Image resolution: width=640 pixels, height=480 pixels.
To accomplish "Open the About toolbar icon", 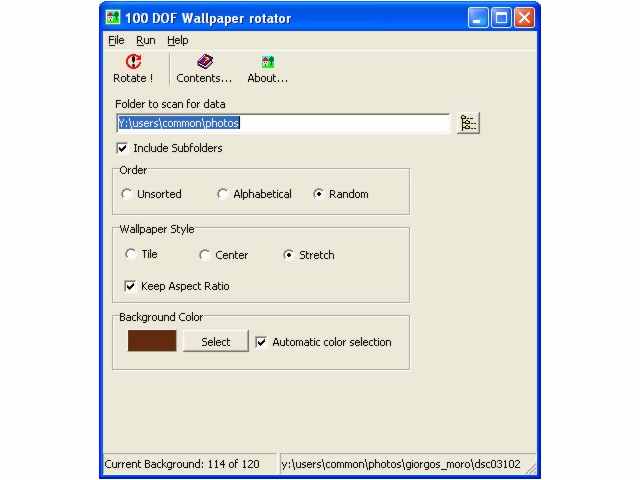I will tap(268, 62).
